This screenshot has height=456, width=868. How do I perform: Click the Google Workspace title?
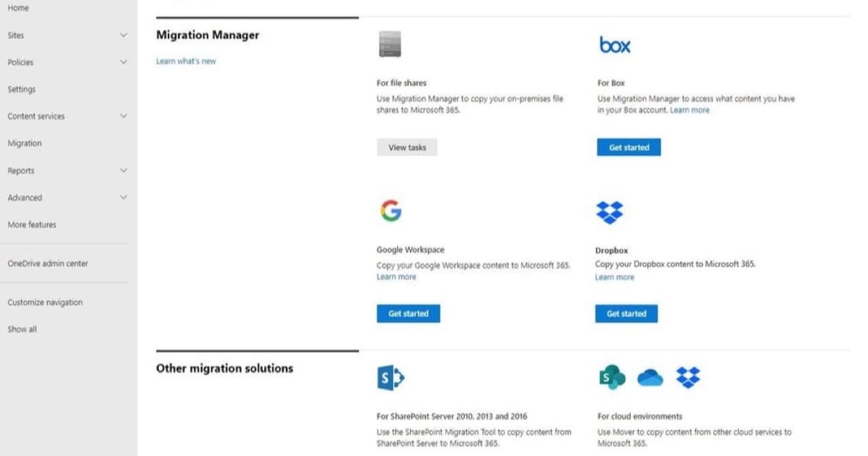[x=410, y=250]
